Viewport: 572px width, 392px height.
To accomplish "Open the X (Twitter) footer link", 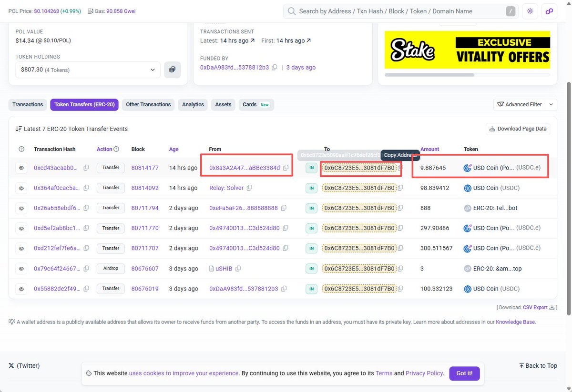I will point(24,365).
